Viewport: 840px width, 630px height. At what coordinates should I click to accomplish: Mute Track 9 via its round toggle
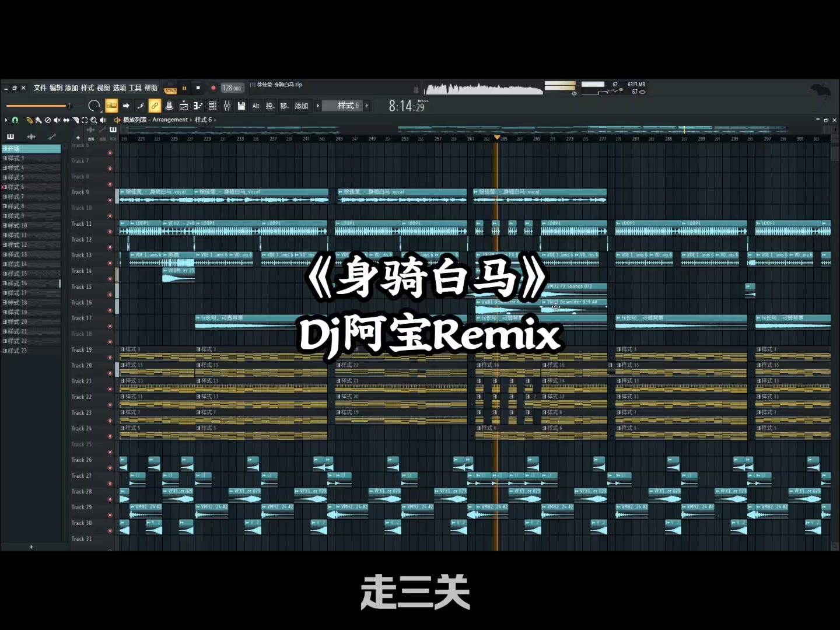tap(110, 200)
